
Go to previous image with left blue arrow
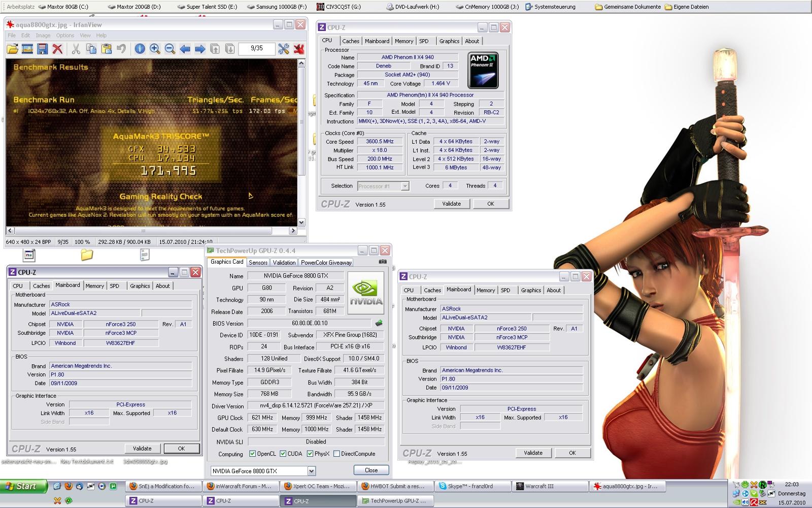click(185, 49)
